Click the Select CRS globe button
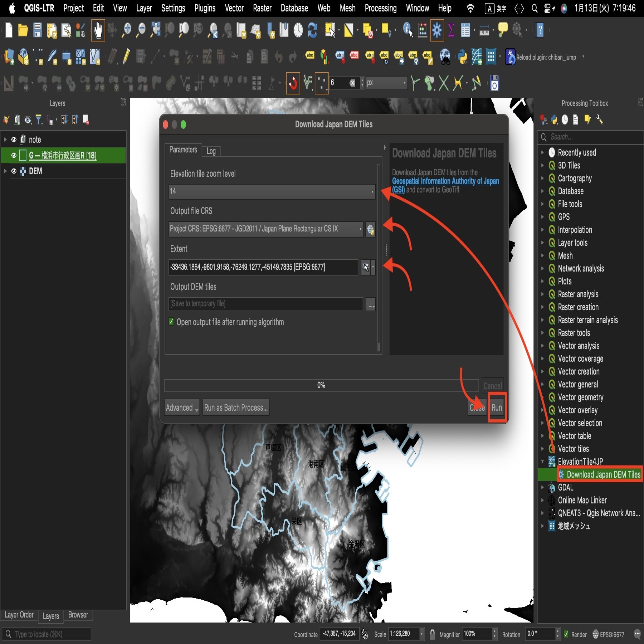This screenshot has height=644, width=644. click(x=370, y=229)
